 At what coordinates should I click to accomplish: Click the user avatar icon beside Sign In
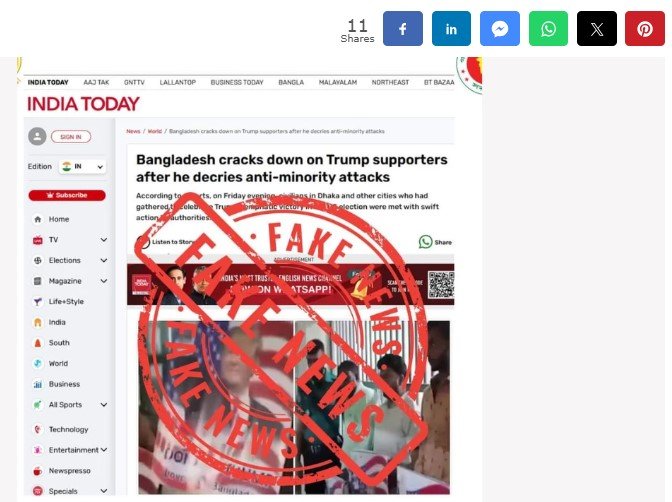(37, 136)
